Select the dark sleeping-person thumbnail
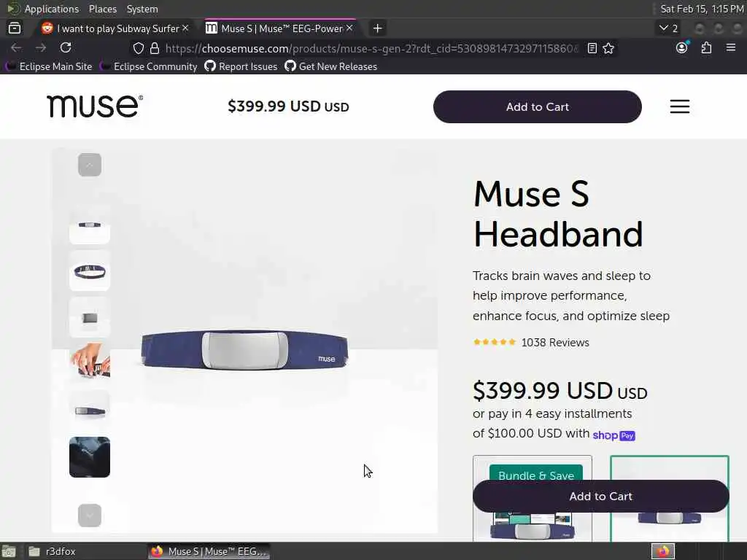747x560 pixels. (90, 457)
